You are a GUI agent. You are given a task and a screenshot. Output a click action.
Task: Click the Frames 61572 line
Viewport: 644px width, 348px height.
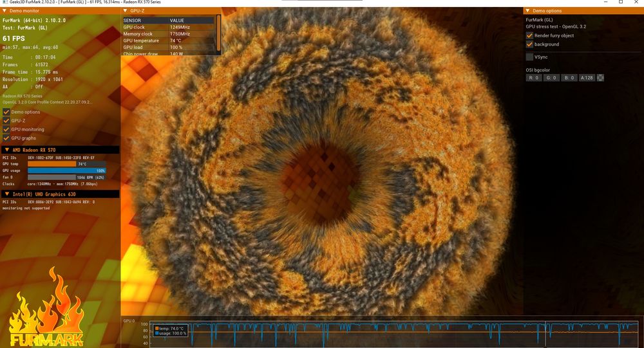(26, 64)
